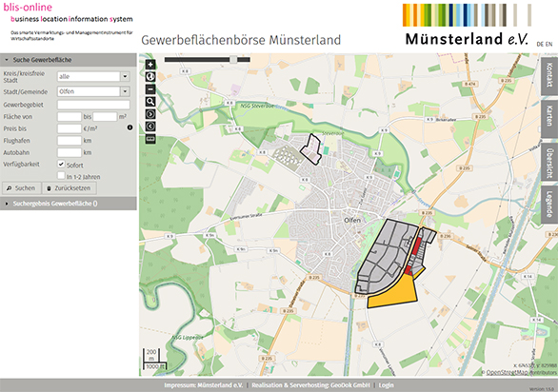
Task: Open the Kontakt side tab
Action: coord(549,76)
